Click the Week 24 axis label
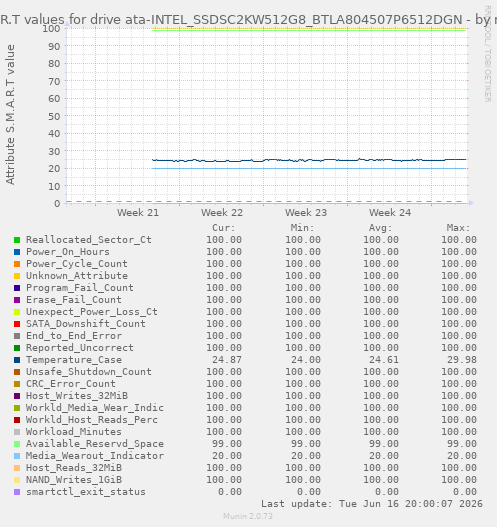497x527 pixels. (x=390, y=213)
